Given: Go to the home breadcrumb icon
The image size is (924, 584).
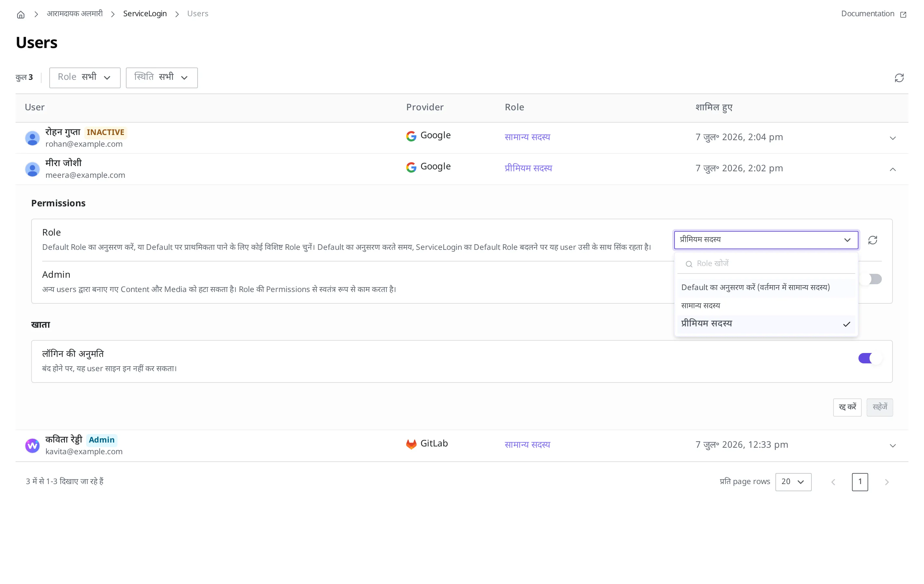Looking at the screenshot, I should coord(21,14).
